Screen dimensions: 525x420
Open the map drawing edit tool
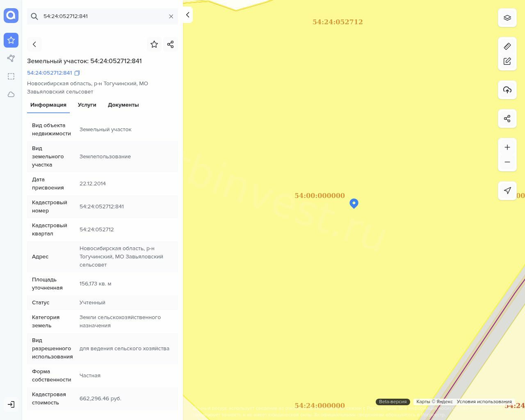pos(507,61)
